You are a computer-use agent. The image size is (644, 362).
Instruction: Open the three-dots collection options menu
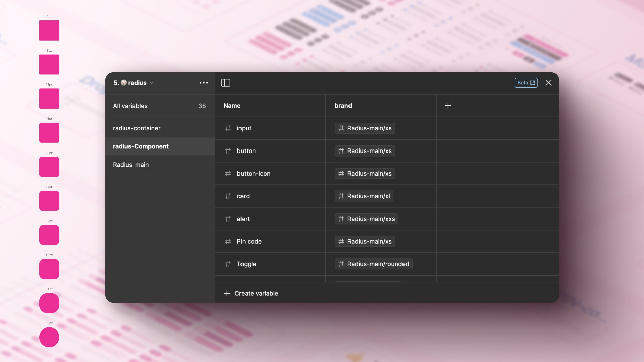(204, 83)
